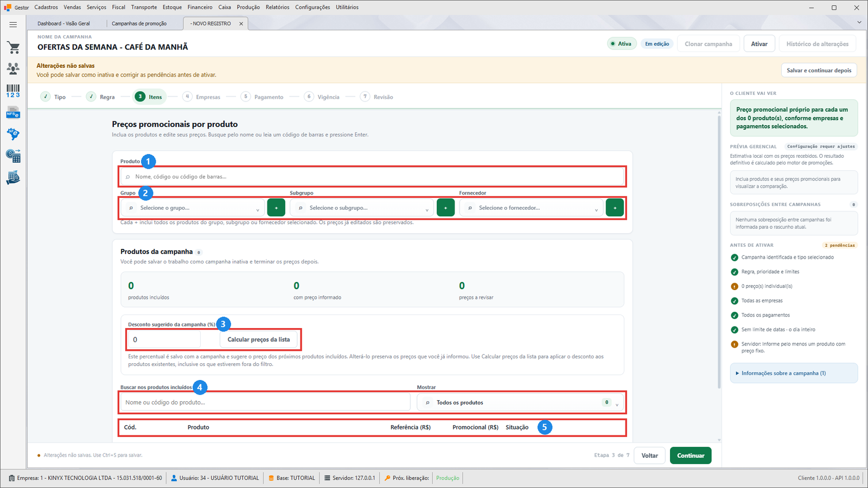Open the Todos os produtos filter dropdown
The height and width of the screenshot is (488, 868).
[520, 402]
